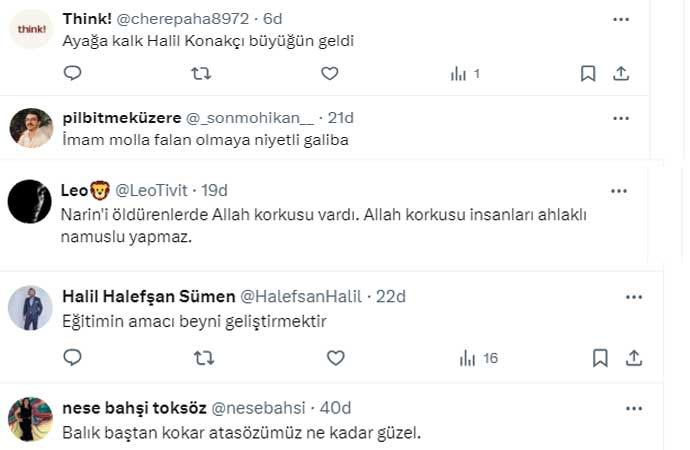This screenshot has width=690, height=450.
Task: View analytics on Think!'s tweet
Action: coord(466,73)
